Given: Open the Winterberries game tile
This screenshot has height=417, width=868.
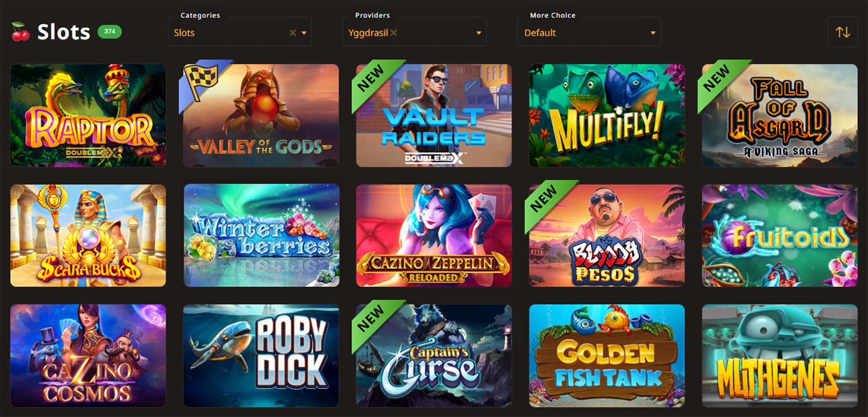Looking at the screenshot, I should (x=261, y=236).
